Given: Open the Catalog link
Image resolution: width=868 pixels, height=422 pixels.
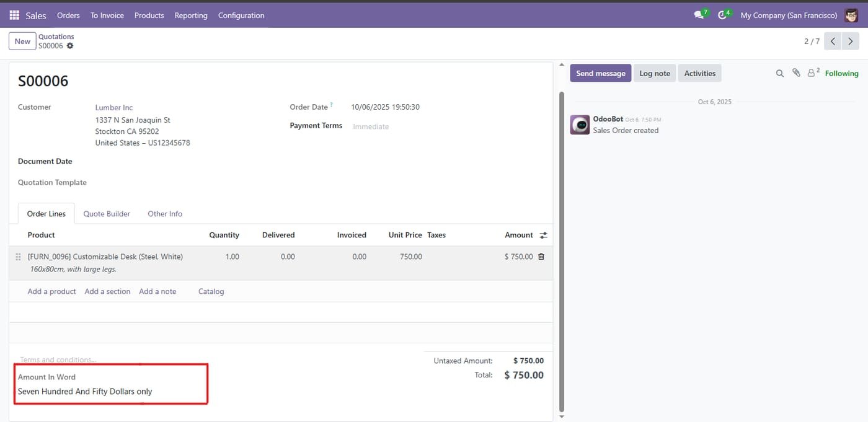Looking at the screenshot, I should point(211,291).
